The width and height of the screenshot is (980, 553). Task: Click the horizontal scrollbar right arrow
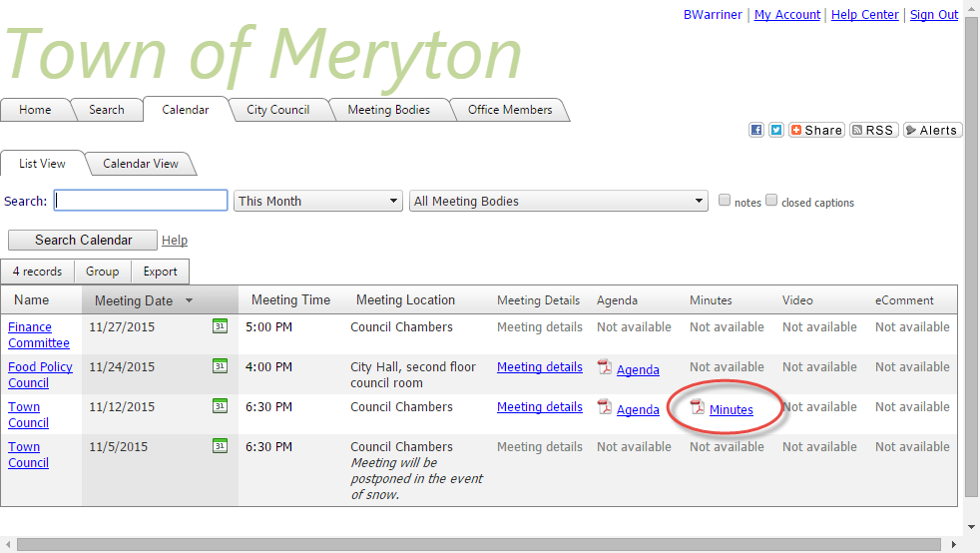pyautogui.click(x=954, y=544)
